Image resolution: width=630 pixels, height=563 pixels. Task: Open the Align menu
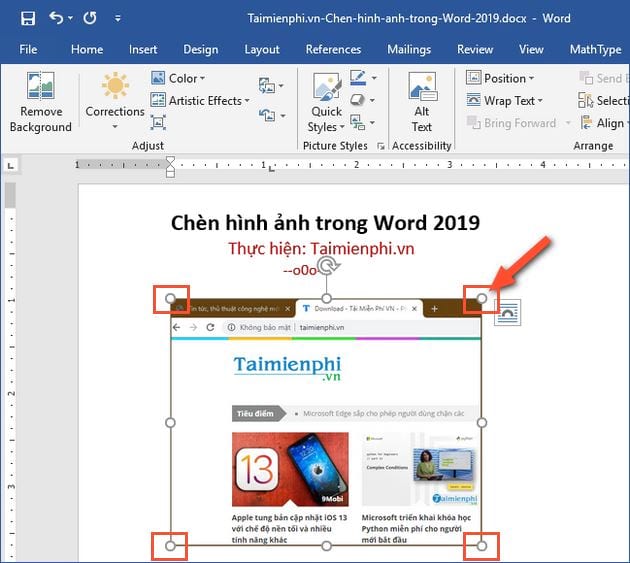[x=603, y=123]
